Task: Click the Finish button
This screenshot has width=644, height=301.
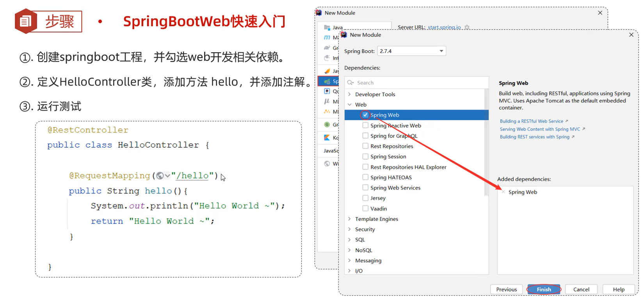Action: click(544, 289)
